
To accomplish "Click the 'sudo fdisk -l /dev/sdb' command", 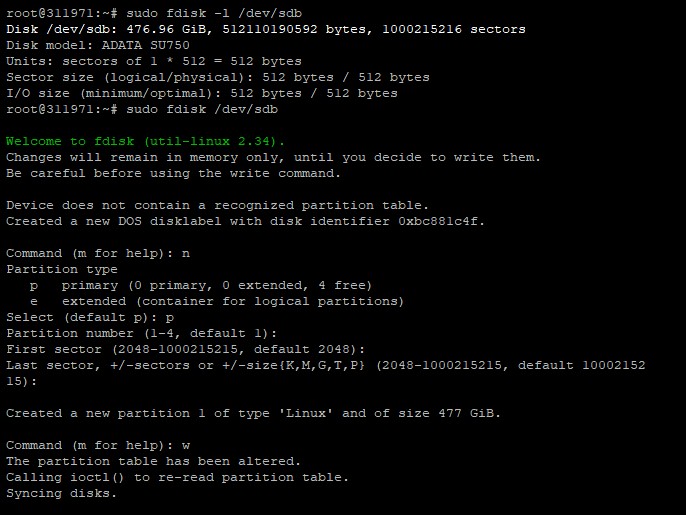I will [x=207, y=13].
